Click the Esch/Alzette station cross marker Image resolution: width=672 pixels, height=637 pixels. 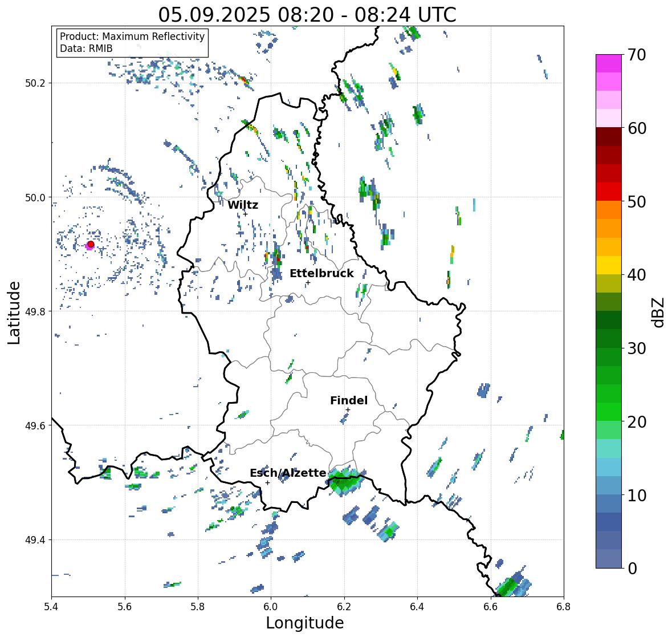coord(267,482)
